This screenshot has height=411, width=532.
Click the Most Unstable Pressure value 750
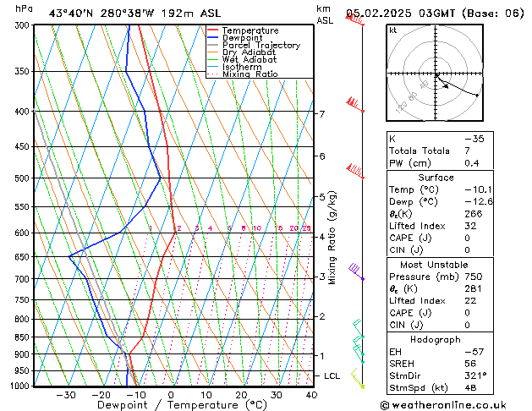tap(474, 277)
